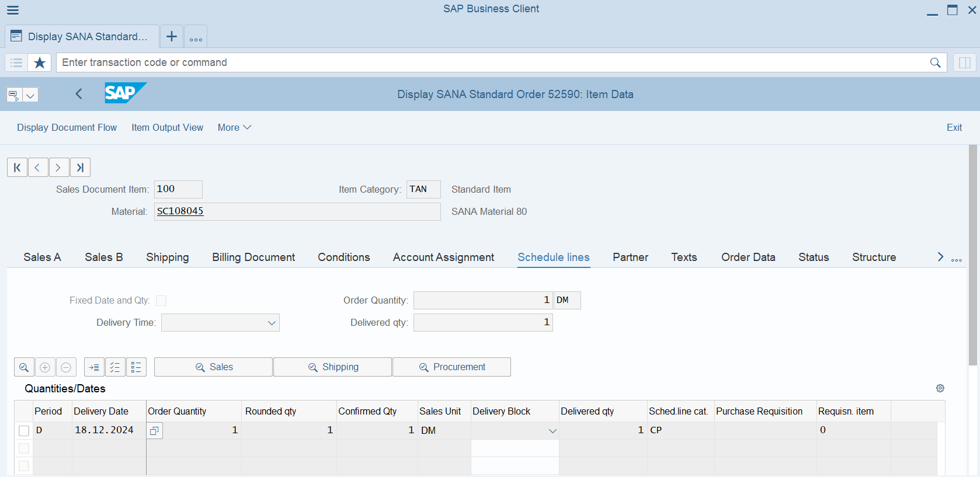
Task: Open the Shipping tab
Action: (x=168, y=257)
